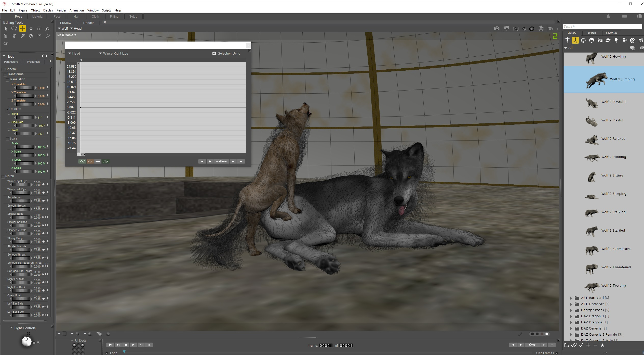Pick the Grouping (paint bucket) tool

click(31, 36)
